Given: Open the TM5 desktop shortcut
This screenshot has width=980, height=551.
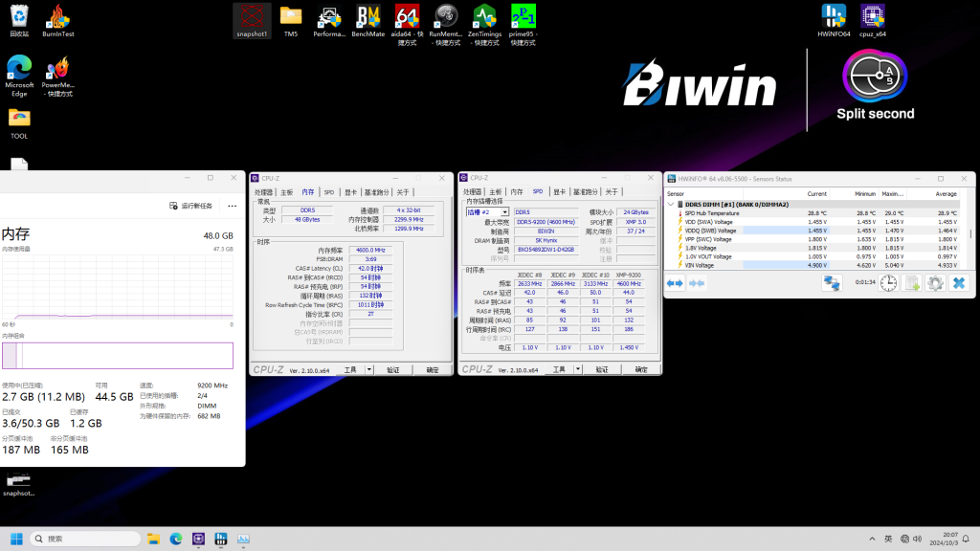Looking at the screenshot, I should [x=291, y=15].
